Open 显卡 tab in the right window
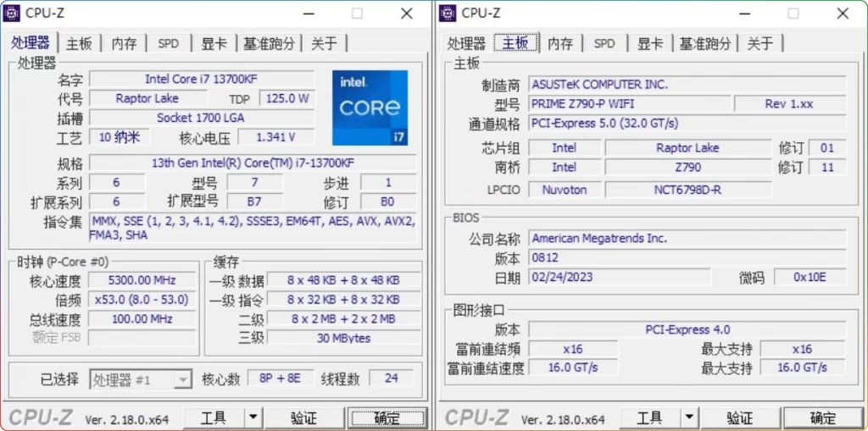Viewport: 868px width, 431px height. pos(650,43)
